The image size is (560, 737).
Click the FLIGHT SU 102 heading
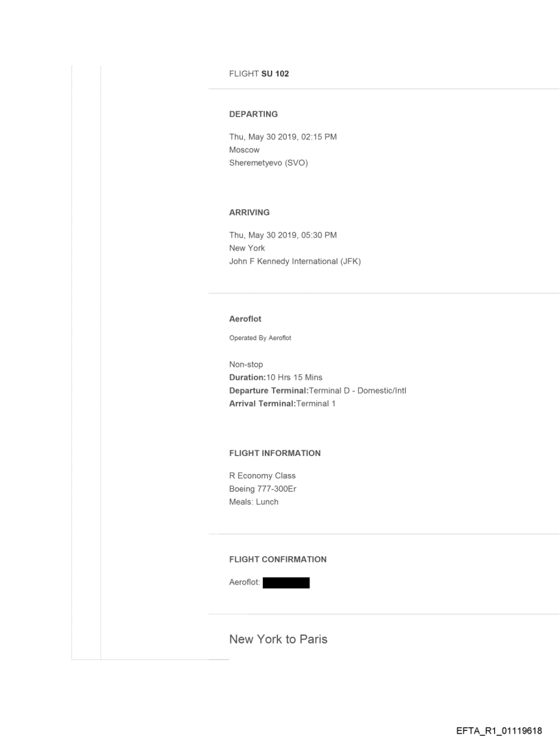point(259,74)
